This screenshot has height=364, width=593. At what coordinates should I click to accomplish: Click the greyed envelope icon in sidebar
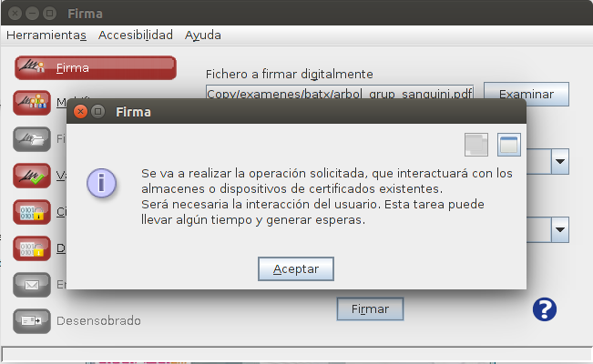coord(32,285)
